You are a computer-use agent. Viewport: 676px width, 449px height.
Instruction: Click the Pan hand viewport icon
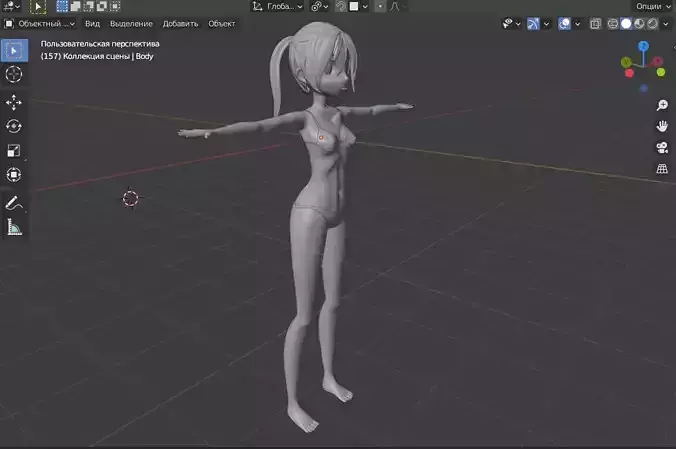(x=662, y=126)
